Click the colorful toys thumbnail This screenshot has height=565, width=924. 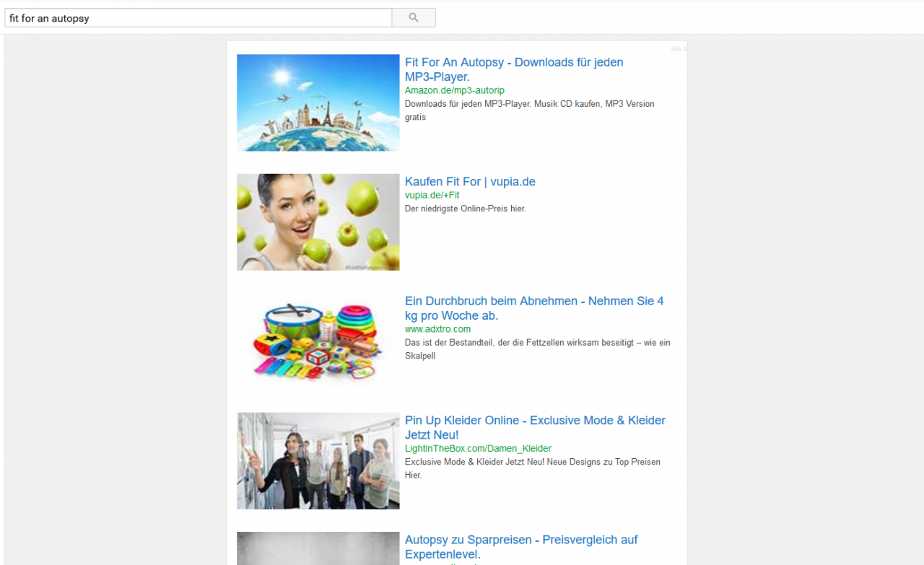pos(318,341)
